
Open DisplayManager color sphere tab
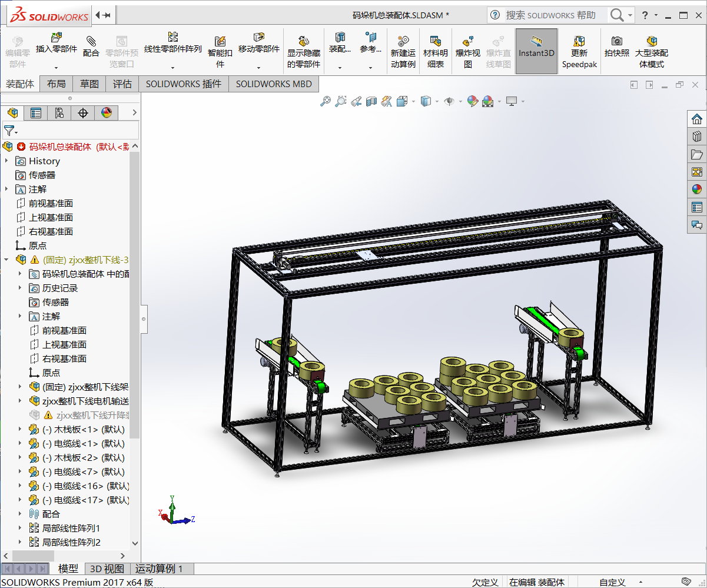click(x=107, y=113)
